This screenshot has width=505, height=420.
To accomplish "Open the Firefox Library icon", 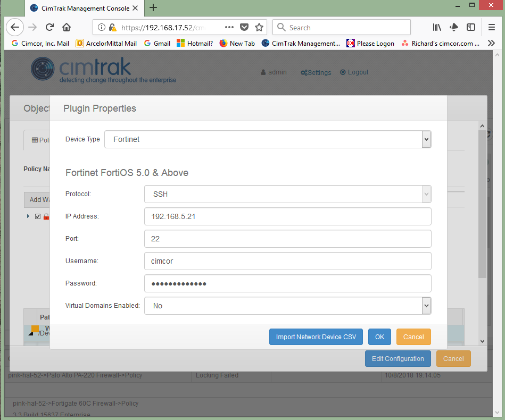I will point(436,27).
